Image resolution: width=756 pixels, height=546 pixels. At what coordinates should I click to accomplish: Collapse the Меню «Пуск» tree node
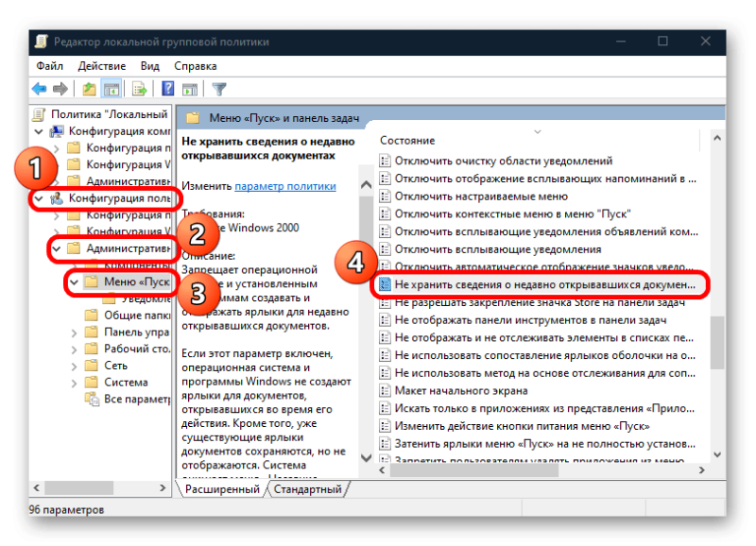75,282
